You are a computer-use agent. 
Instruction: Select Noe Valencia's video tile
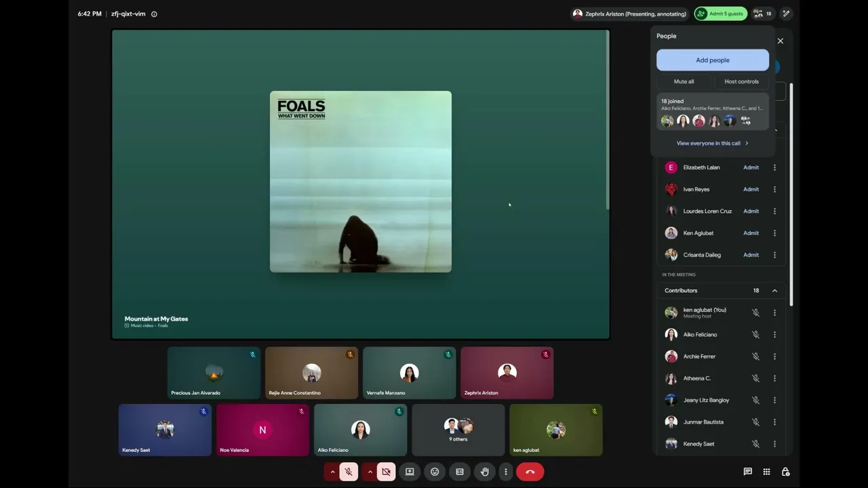pos(262,430)
